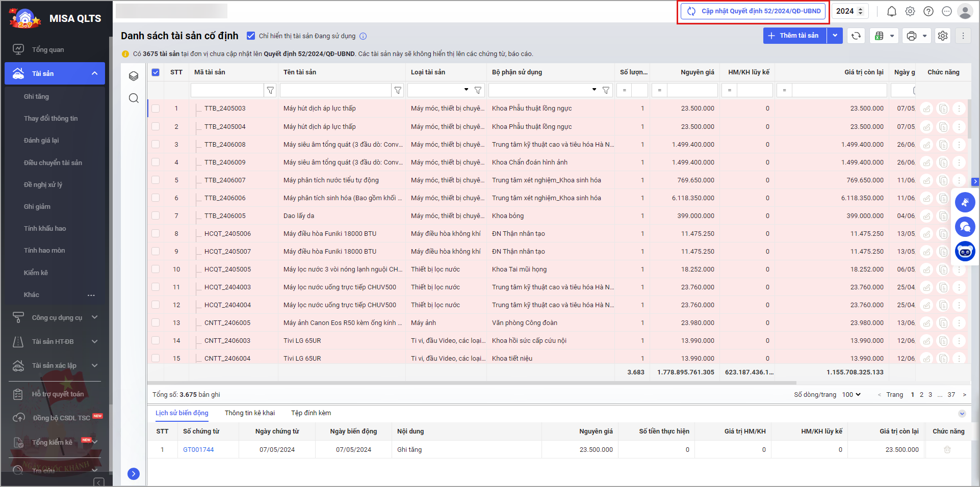The width and height of the screenshot is (980, 487).
Task: Open voucher link GT001744
Action: tap(198, 450)
